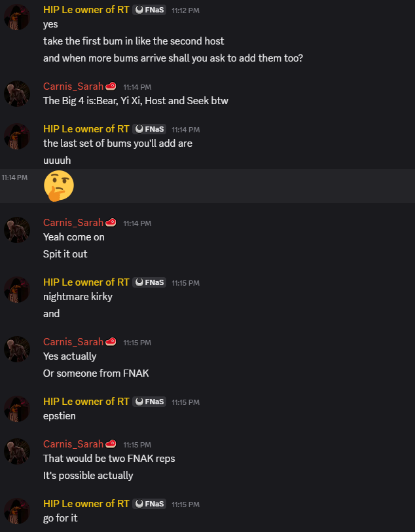Image resolution: width=415 pixels, height=532 pixels.
Task: Click the FNaS tag above "nightmare kirky"
Action: 149,282
